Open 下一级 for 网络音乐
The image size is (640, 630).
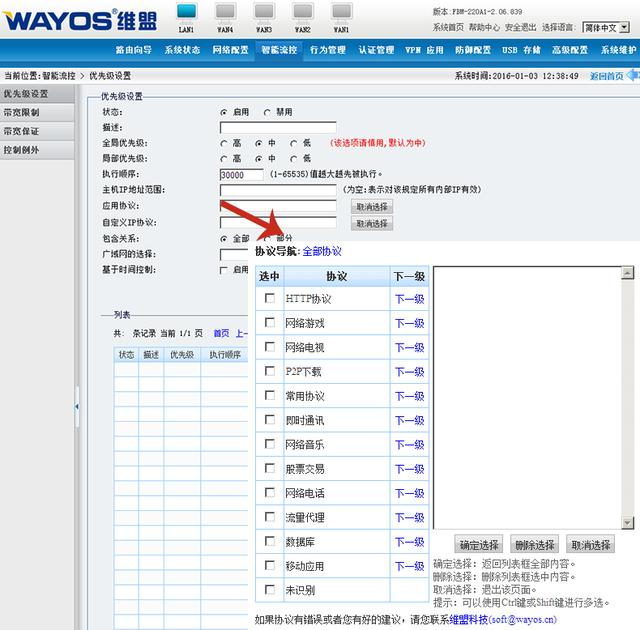(x=409, y=445)
